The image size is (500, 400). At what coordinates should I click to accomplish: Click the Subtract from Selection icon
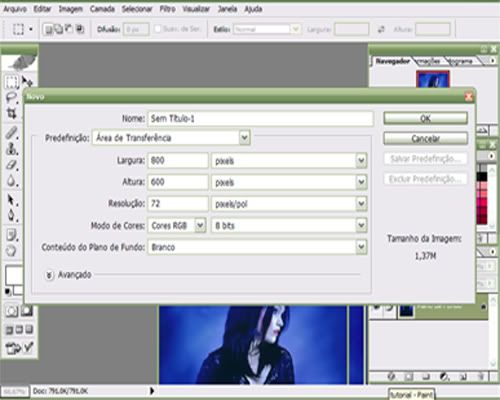69,30
